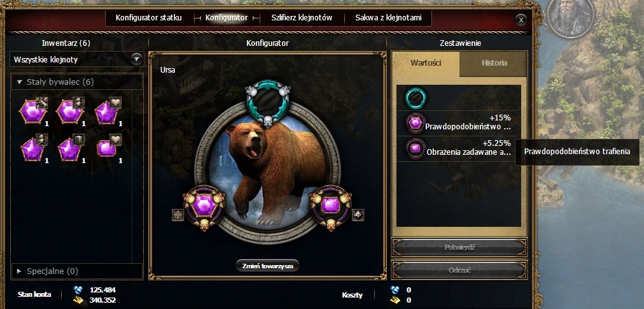Open the Sakwa z klejnotami tab

click(388, 18)
